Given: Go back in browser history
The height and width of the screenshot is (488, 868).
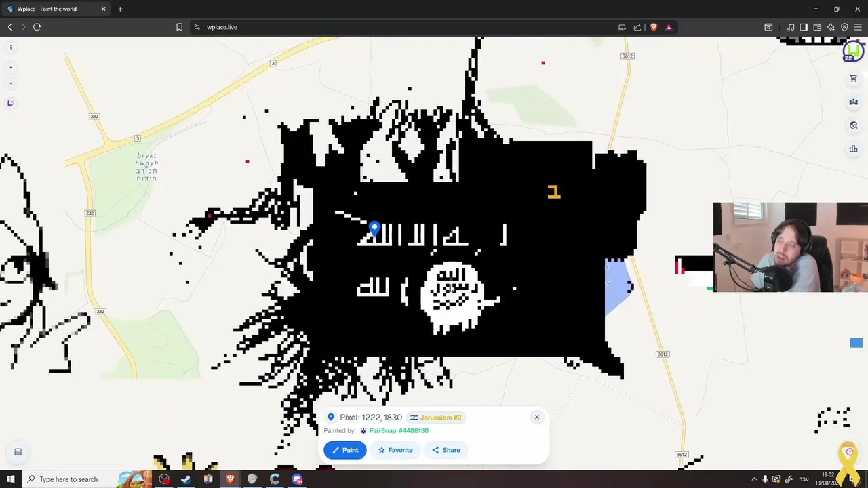Looking at the screenshot, I should click(x=9, y=27).
